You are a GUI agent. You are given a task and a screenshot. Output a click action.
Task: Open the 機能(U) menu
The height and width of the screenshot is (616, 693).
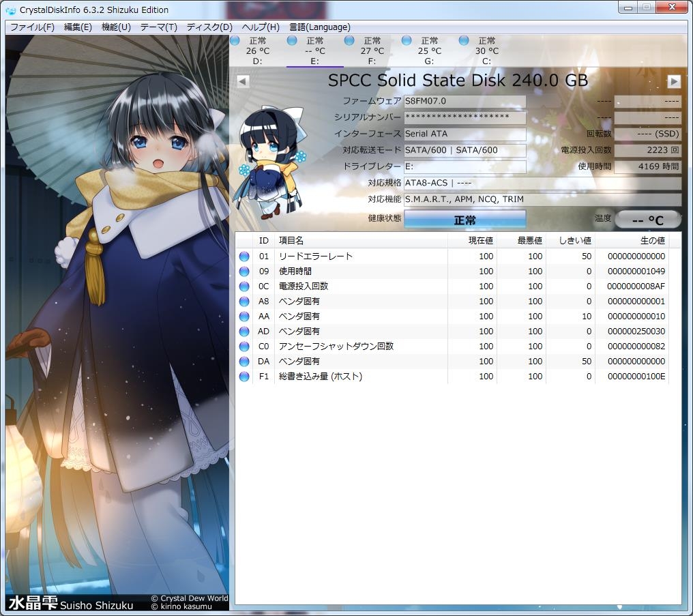(x=116, y=27)
